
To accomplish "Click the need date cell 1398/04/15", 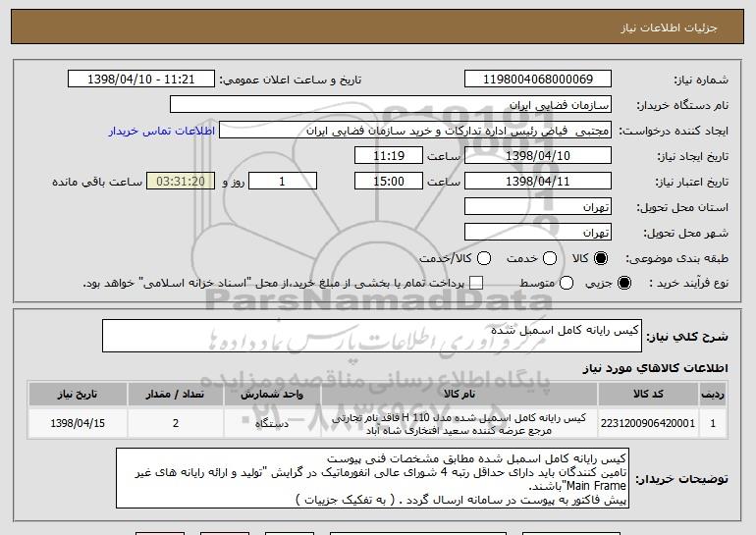I will tap(78, 423).
